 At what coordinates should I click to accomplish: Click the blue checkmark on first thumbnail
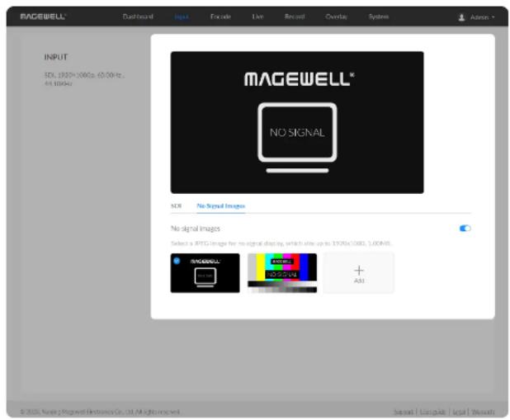pyautogui.click(x=177, y=261)
